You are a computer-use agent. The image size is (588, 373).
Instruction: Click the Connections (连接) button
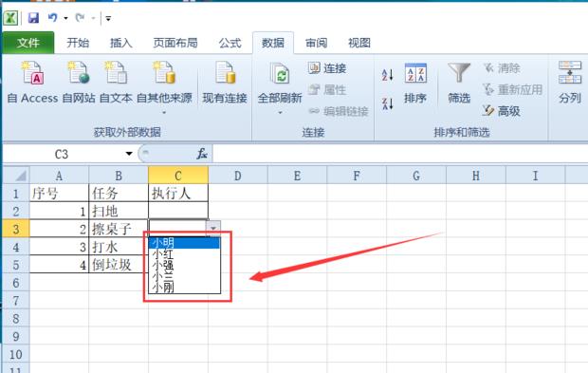click(327, 68)
